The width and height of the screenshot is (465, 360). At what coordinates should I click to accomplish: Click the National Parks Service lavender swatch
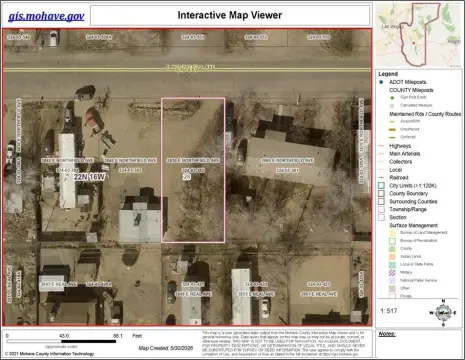point(392,281)
